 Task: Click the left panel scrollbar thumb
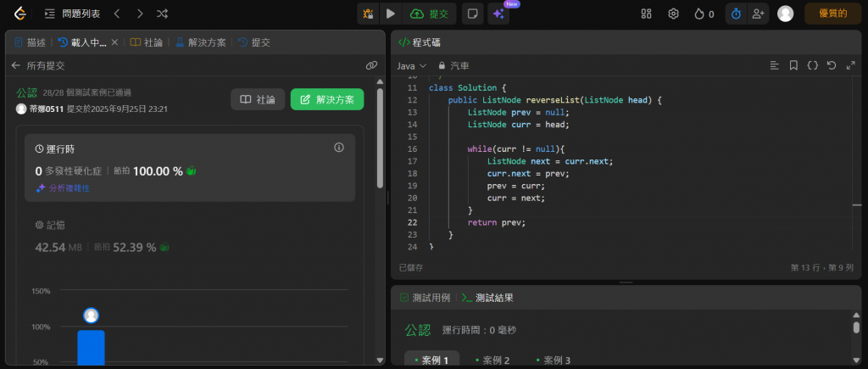click(380, 138)
